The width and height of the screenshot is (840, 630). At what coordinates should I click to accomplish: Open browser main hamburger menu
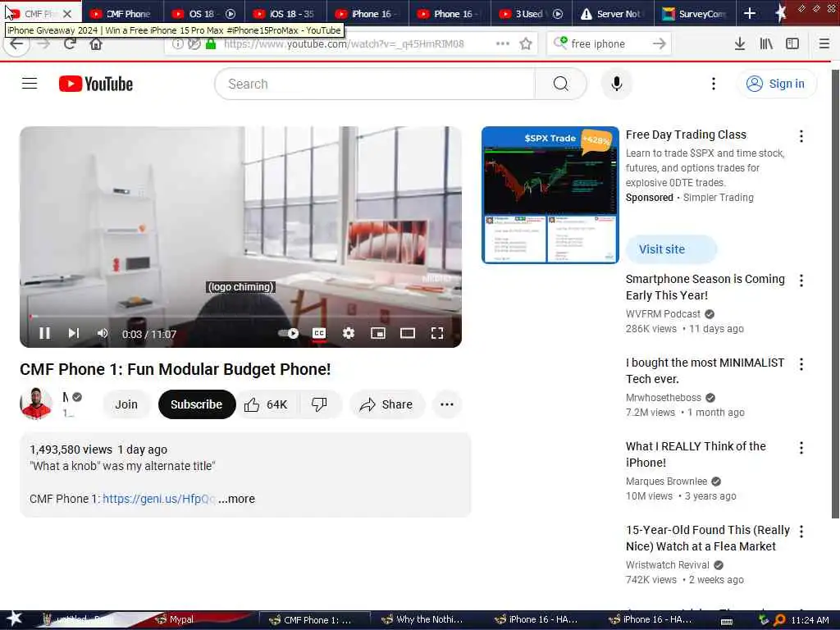click(824, 44)
